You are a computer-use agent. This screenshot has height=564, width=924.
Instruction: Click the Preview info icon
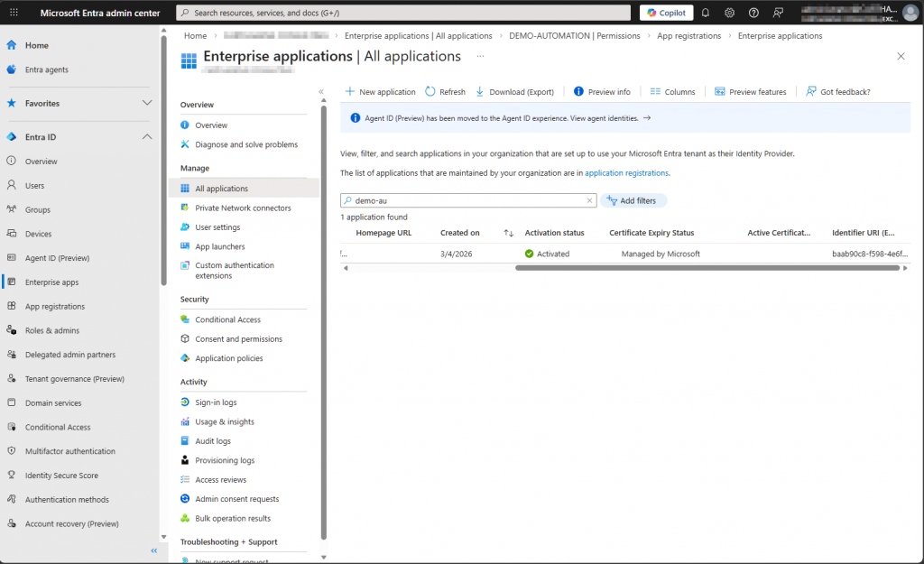[578, 91]
